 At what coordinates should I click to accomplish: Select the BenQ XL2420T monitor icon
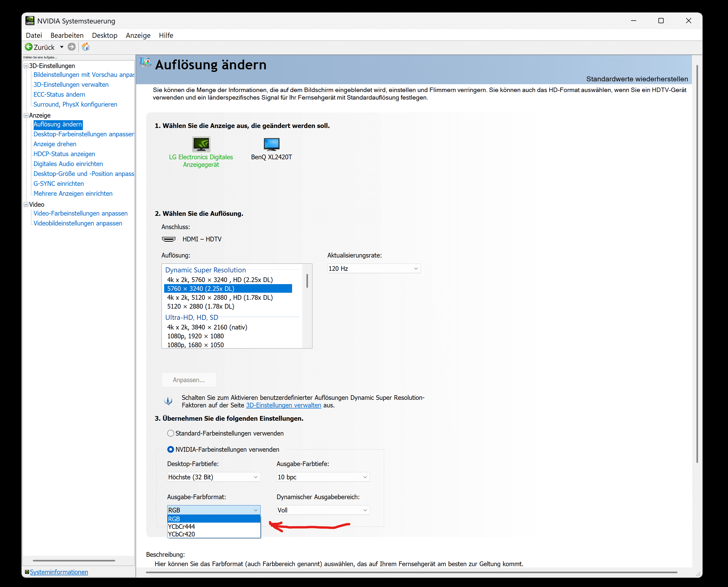click(272, 144)
